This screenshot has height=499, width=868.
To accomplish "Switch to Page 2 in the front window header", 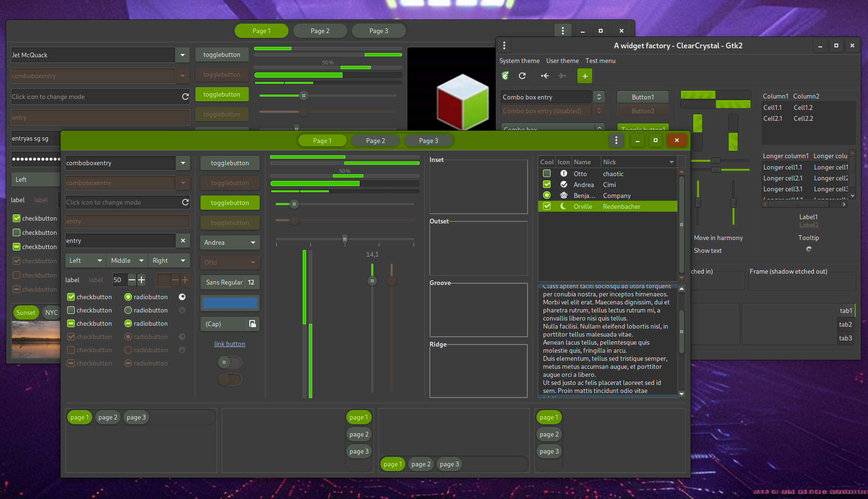I will (x=376, y=141).
